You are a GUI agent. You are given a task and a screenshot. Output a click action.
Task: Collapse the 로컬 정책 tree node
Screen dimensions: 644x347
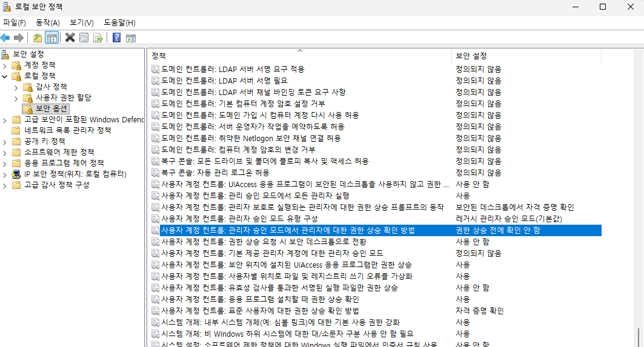[x=5, y=76]
